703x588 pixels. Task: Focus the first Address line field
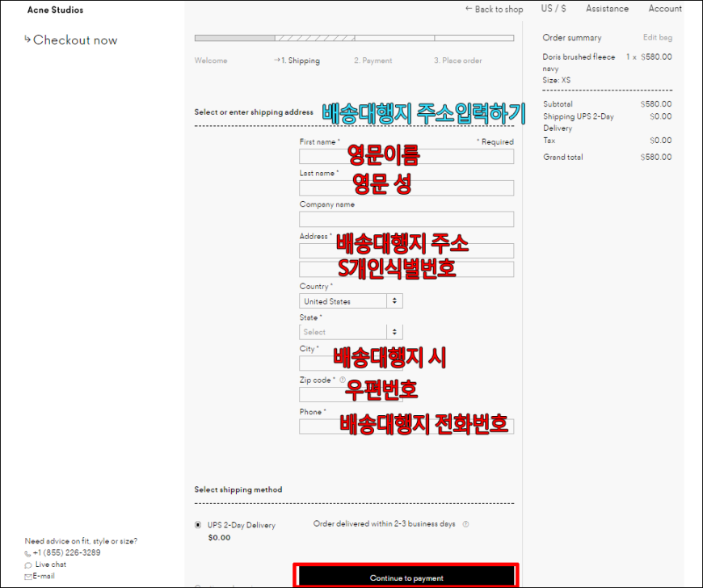(x=406, y=250)
